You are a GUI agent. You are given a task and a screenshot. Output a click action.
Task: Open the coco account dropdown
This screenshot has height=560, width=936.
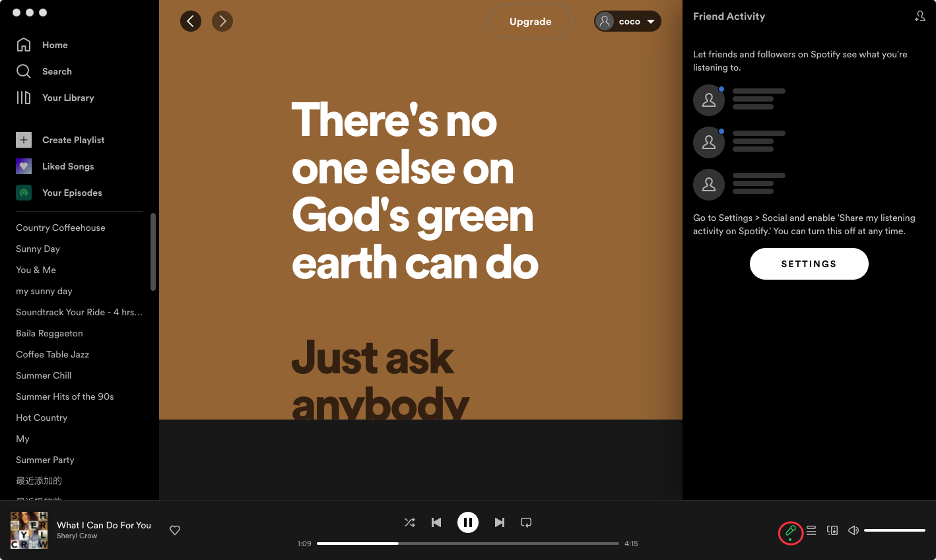(628, 21)
